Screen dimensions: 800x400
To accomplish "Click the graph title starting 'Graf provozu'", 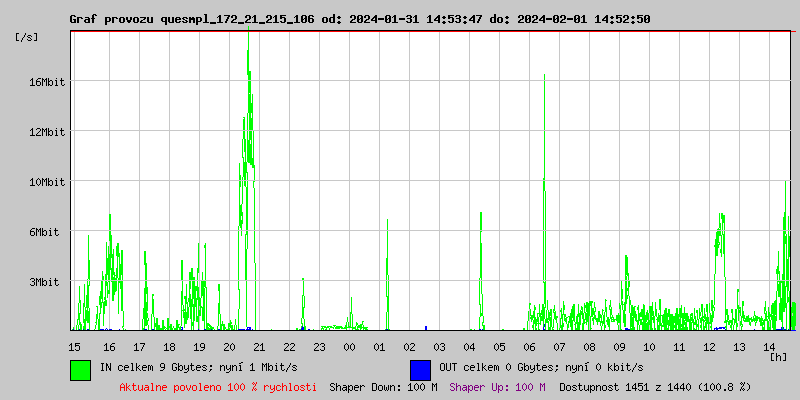I will point(359,19).
